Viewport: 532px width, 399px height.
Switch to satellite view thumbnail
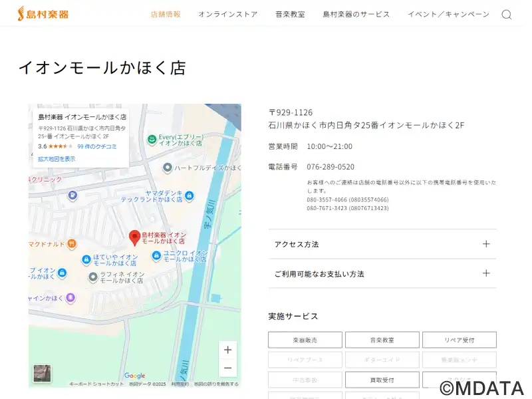tap(42, 374)
